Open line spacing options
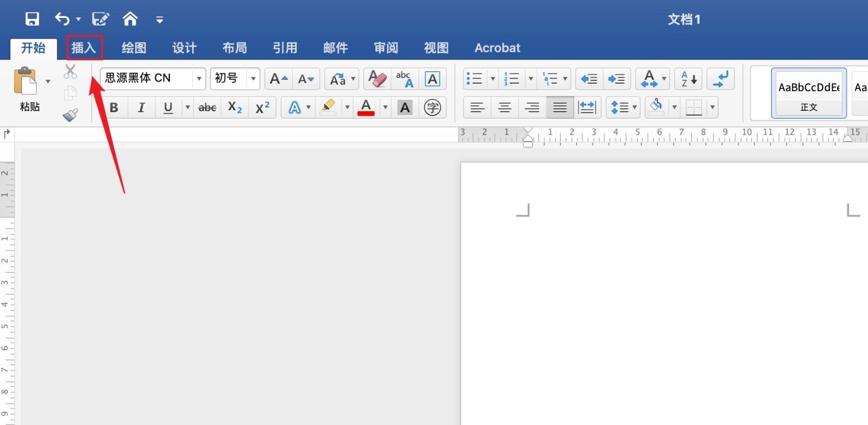Screen dimensions: 868x425 (623, 107)
